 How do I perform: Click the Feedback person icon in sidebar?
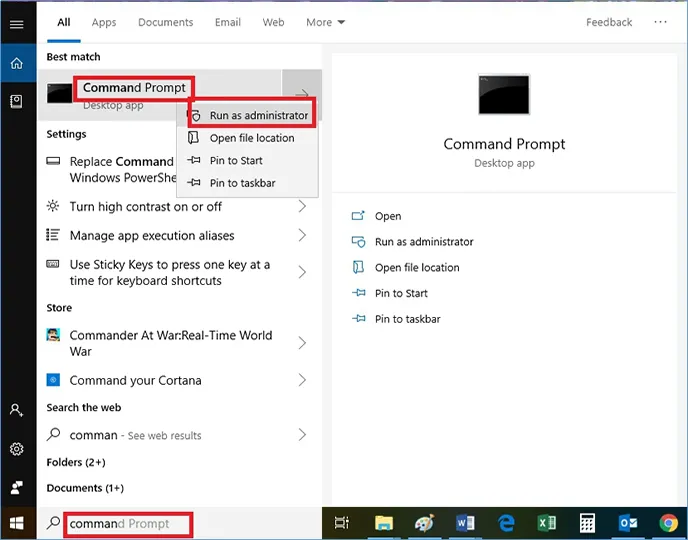[x=17, y=487]
